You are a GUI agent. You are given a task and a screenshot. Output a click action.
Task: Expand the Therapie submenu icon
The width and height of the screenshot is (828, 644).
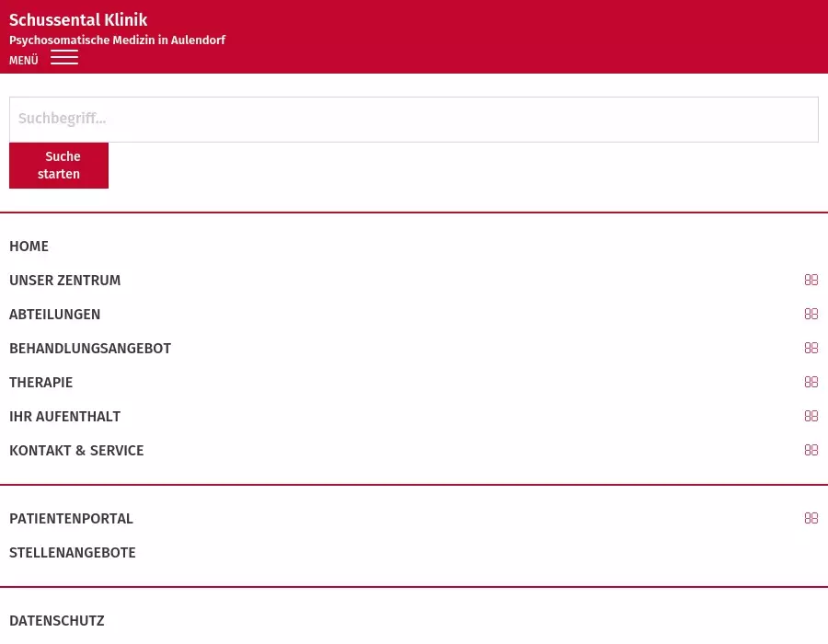coord(811,383)
